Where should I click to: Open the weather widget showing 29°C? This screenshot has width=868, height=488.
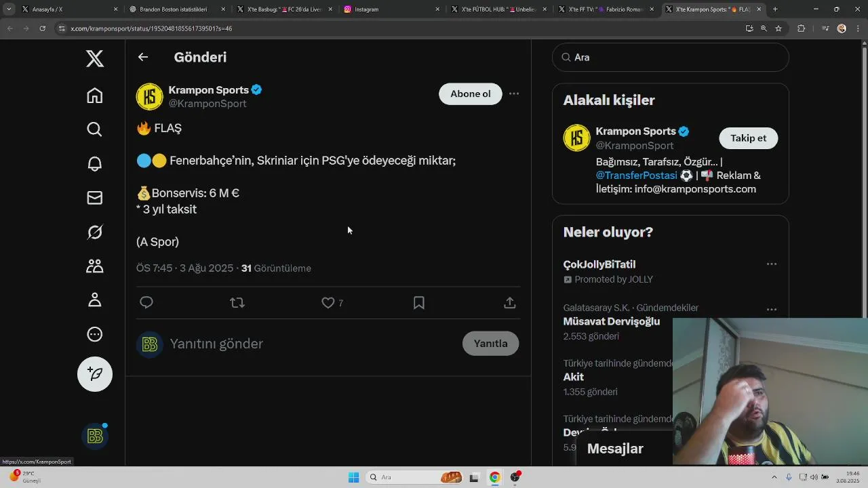point(26,477)
